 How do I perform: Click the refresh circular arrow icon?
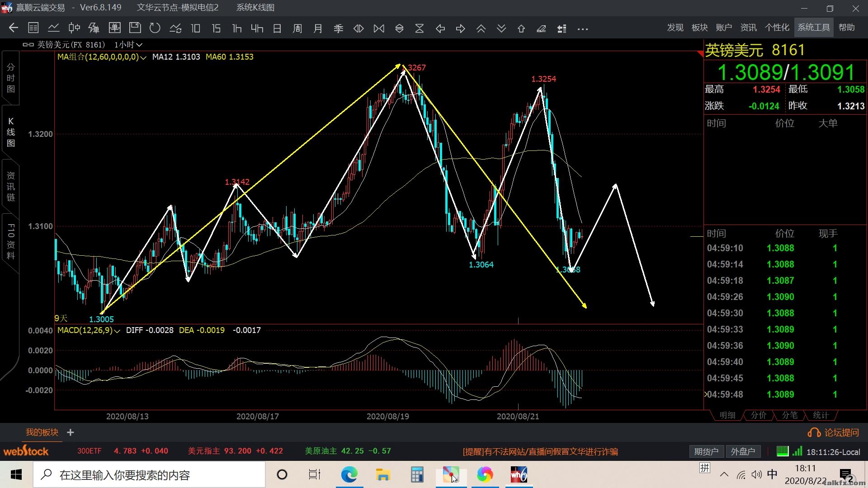pyautogui.click(x=155, y=28)
